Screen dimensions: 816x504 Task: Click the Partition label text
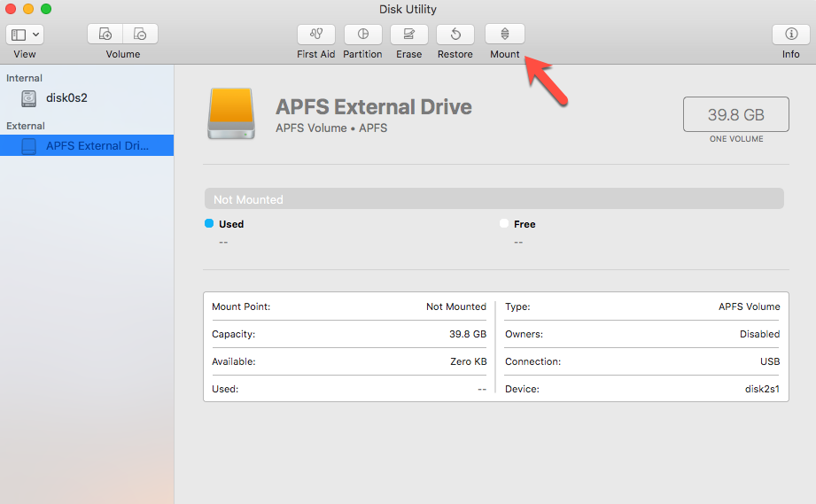[x=362, y=54]
